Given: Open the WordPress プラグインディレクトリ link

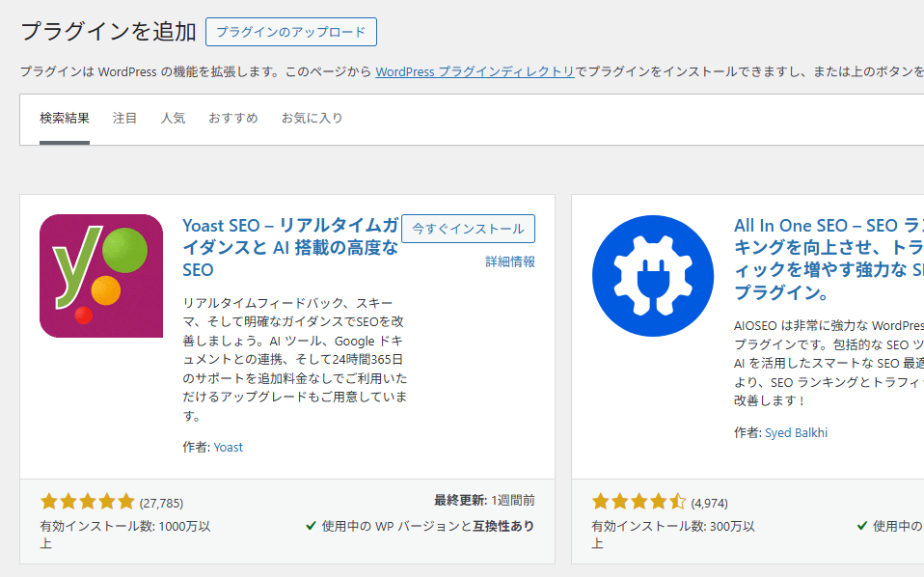Looking at the screenshot, I should [475, 71].
